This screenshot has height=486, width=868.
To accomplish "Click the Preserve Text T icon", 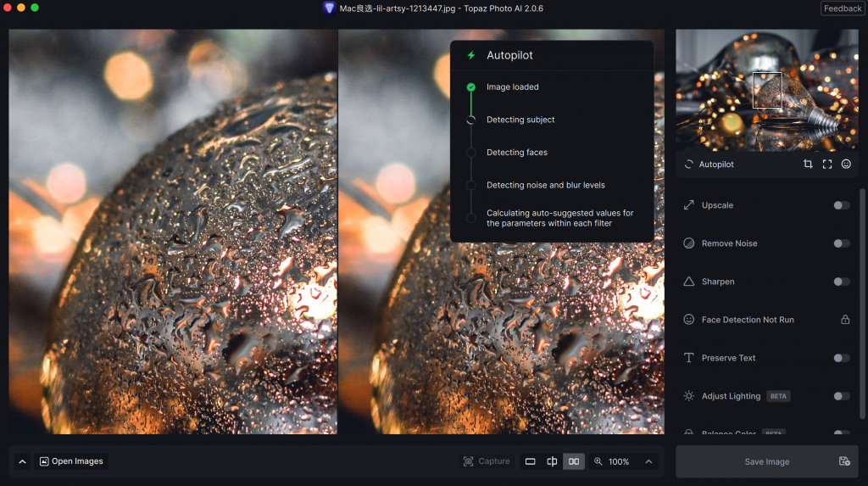I will click(688, 358).
